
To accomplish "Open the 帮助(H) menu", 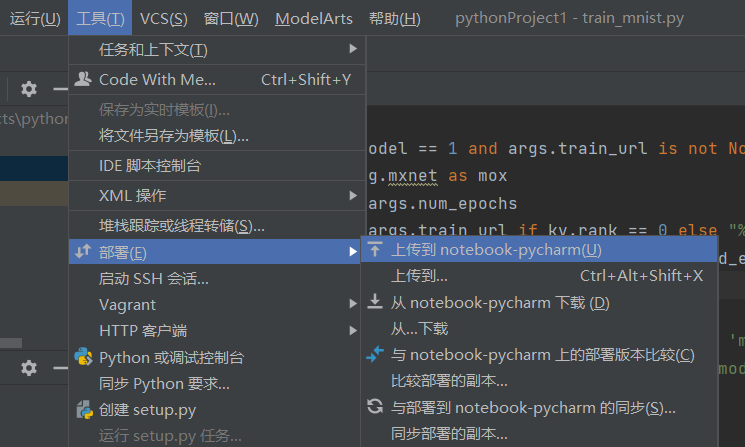I will tap(394, 19).
